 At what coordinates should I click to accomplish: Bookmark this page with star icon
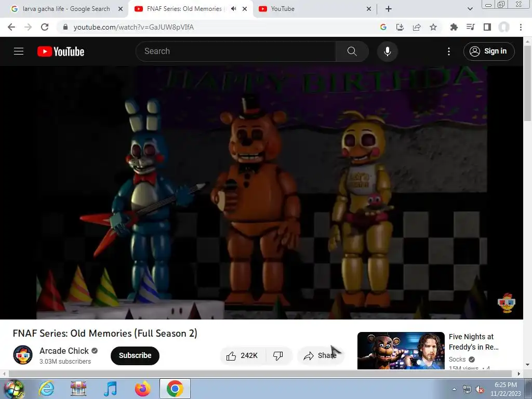pos(433,27)
